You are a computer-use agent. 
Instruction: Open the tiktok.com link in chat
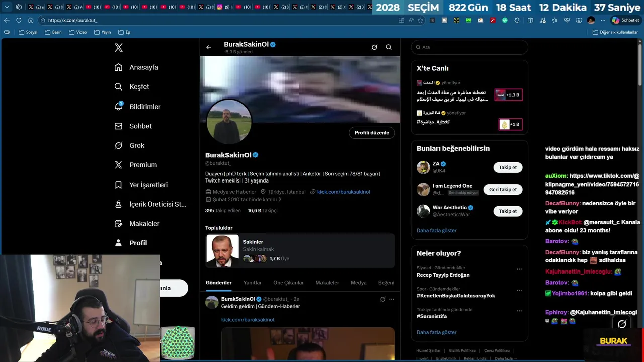tap(592, 184)
